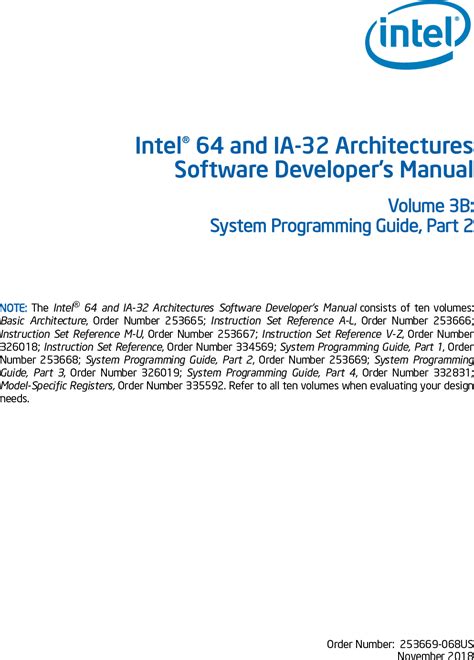The width and height of the screenshot is (474, 660).
Task: Click italic "Instruction Set Reference A-L" text
Action: (x=282, y=321)
